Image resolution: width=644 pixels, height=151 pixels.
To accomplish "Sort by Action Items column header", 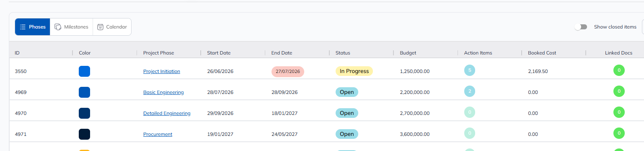I will (478, 53).
